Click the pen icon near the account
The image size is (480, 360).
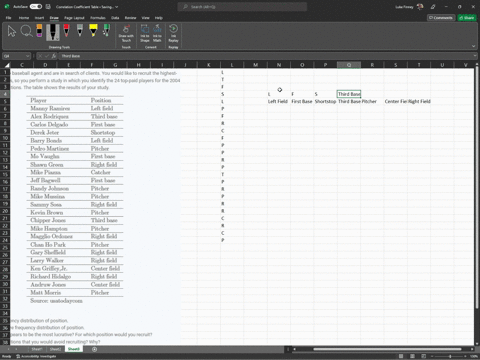433,7
